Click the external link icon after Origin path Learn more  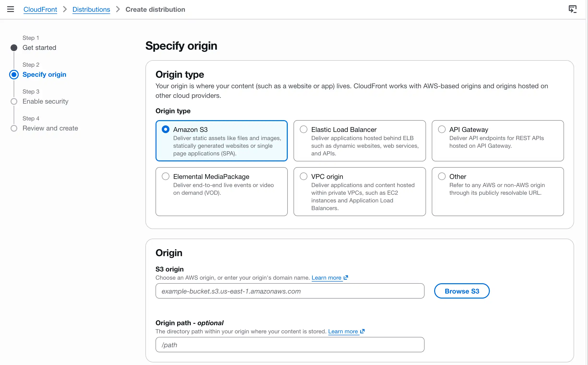[362, 331]
